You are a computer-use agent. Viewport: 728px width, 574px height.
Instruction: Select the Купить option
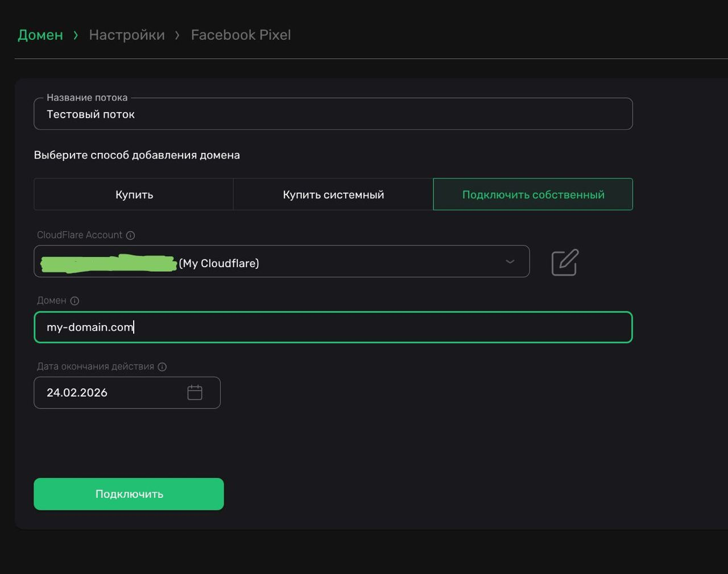coord(134,194)
